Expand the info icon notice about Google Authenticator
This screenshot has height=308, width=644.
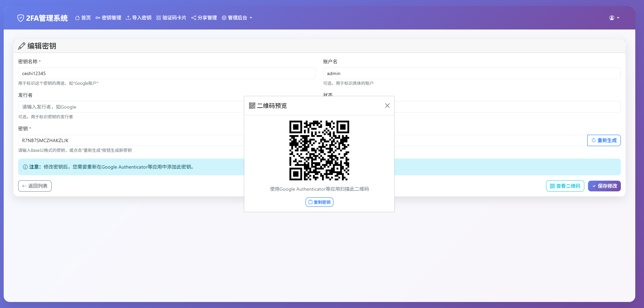click(25, 167)
